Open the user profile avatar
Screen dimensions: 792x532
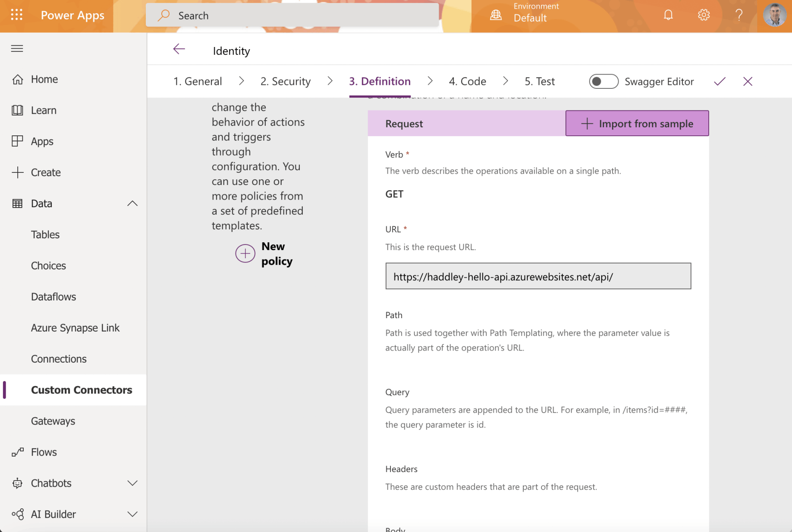[774, 15]
